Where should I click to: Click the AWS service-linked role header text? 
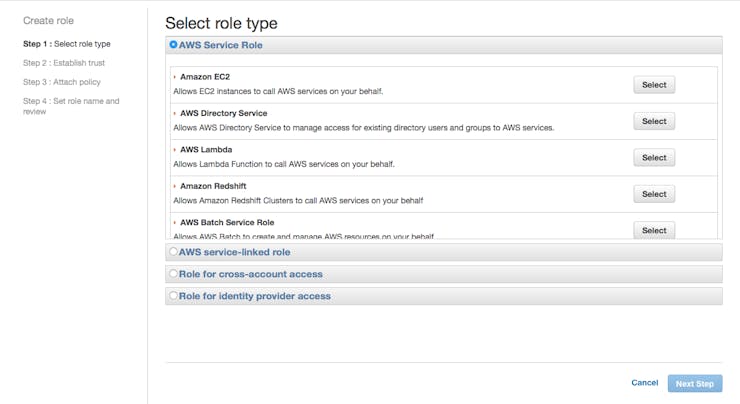[235, 252]
